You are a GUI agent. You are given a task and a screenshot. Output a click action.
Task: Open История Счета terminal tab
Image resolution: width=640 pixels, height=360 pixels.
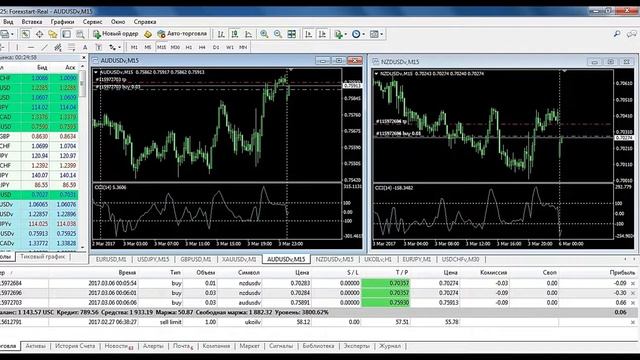click(x=75, y=346)
